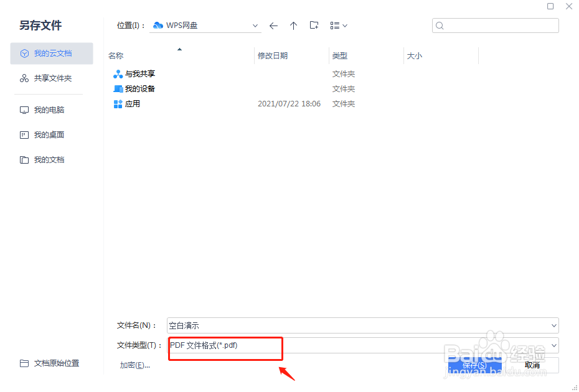Click the 共享文件夹 share icon
The width and height of the screenshot is (579, 392).
[x=24, y=78]
